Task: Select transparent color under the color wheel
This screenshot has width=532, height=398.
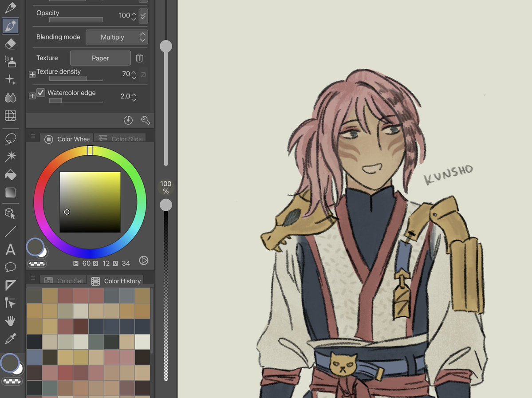Action: tap(37, 264)
